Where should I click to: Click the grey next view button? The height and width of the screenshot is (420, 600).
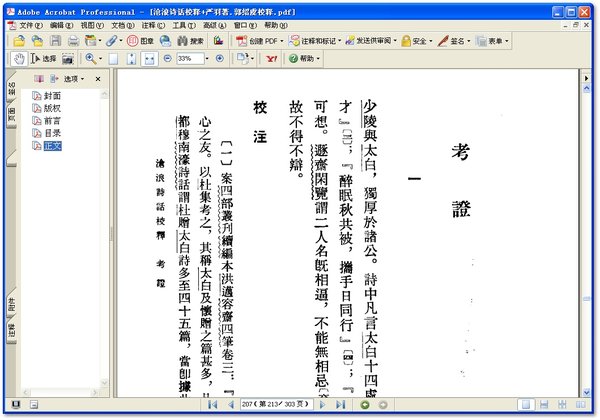point(383,405)
